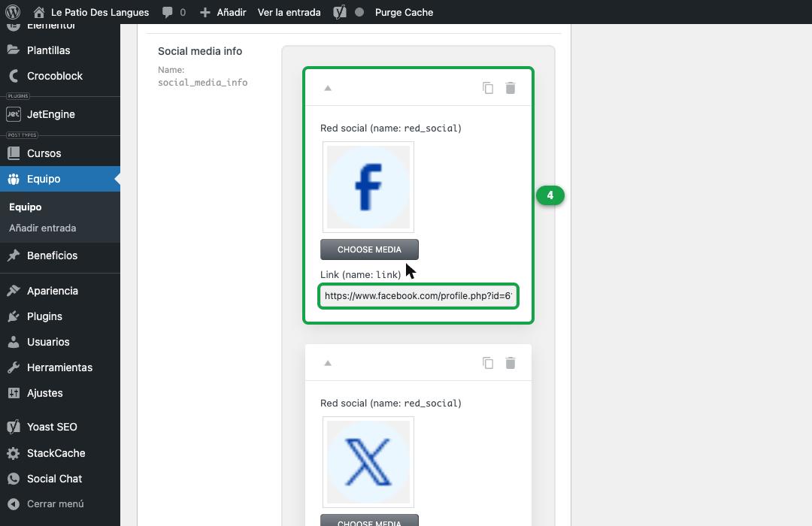Click the WordPress logo icon

click(x=13, y=12)
